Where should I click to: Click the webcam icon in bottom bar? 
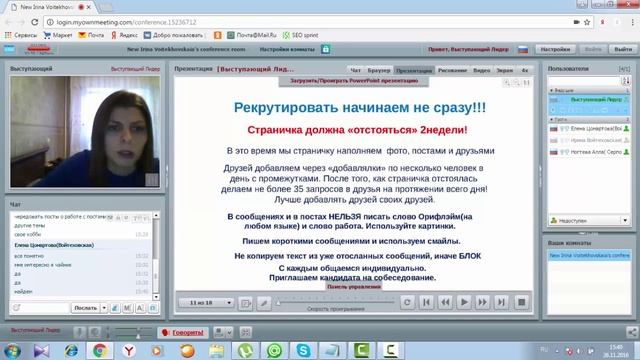219,332
